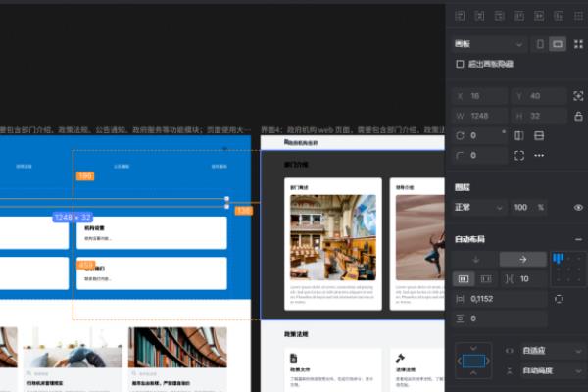Click the align right icon in top row

500,16
